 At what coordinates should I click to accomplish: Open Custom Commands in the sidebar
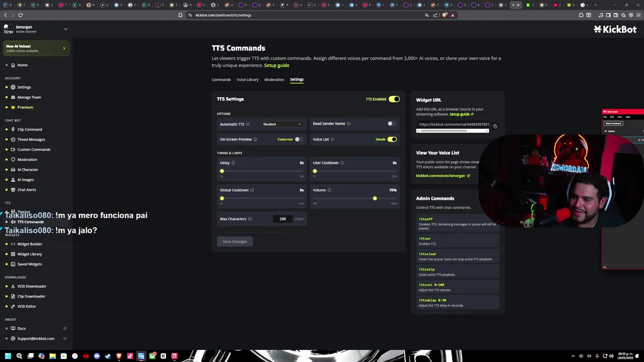pos(34,149)
